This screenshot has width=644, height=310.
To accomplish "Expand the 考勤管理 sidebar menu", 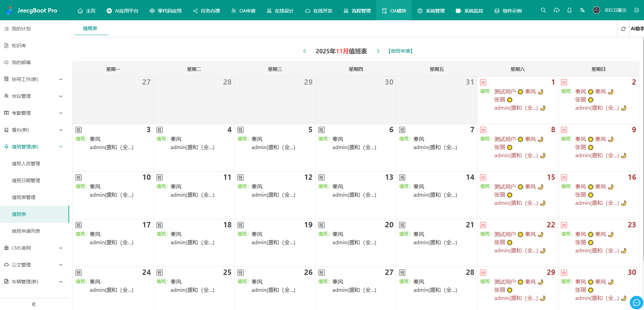I will coord(34,113).
